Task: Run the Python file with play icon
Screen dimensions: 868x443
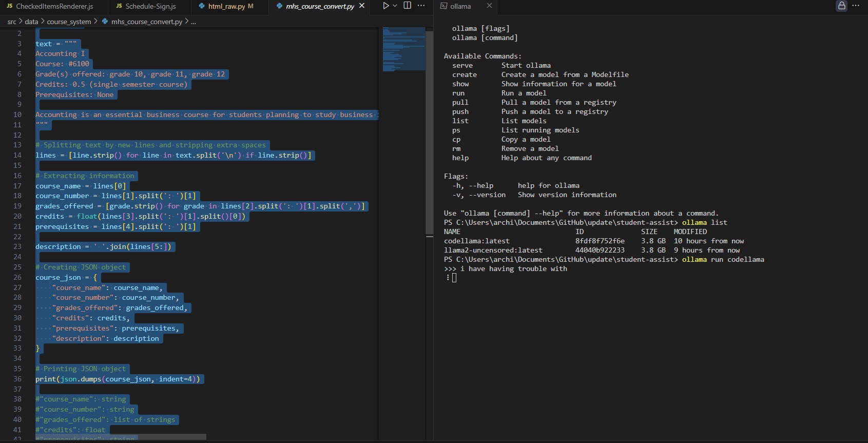Action: [x=386, y=6]
